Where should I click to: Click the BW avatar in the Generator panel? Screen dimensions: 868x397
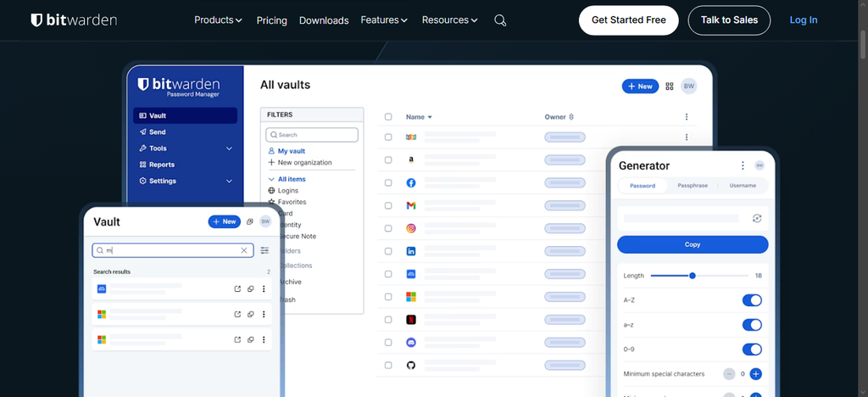(759, 165)
